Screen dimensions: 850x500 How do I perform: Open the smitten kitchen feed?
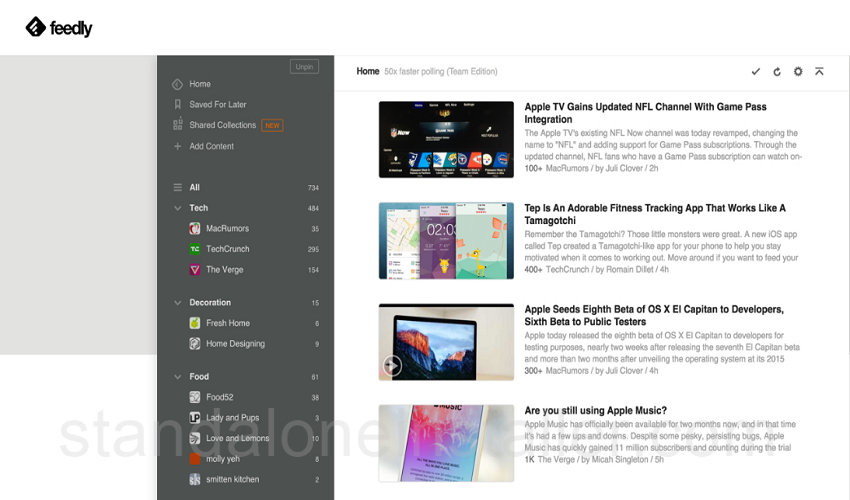tap(233, 479)
